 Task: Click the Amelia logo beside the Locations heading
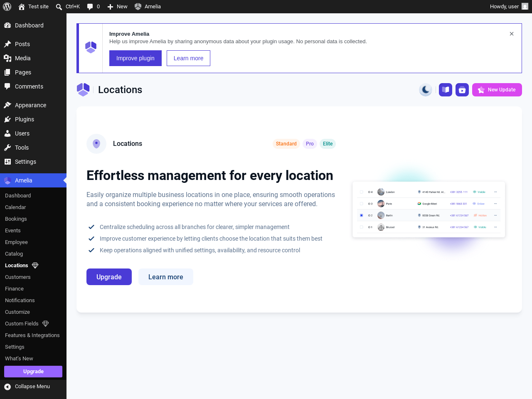(x=83, y=90)
